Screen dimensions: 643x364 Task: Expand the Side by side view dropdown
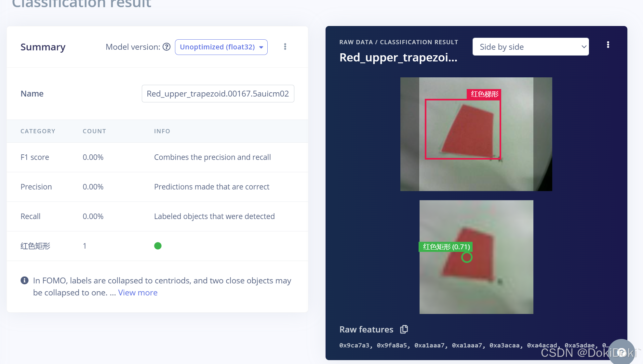(x=530, y=47)
